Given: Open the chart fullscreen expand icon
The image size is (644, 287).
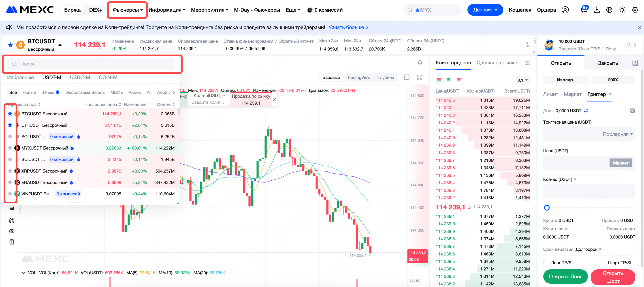Looking at the screenshot, I should (419, 77).
